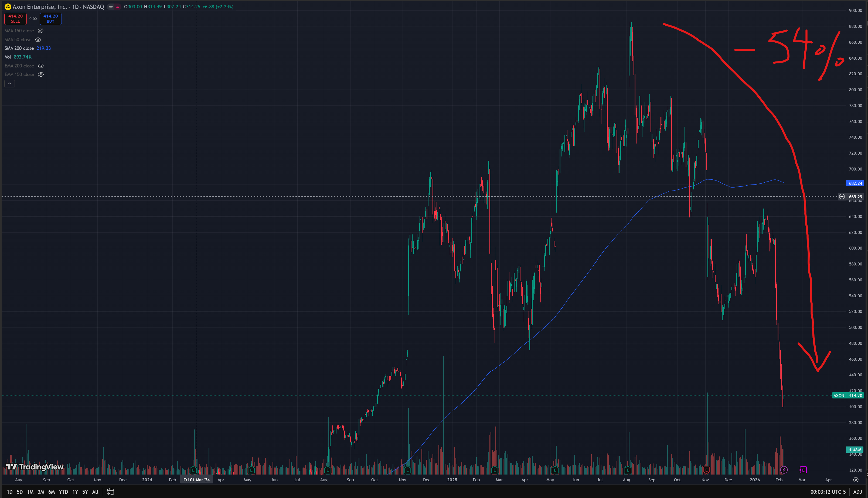Open the go-to-date calendar icon
The width and height of the screenshot is (868, 498).
point(110,492)
